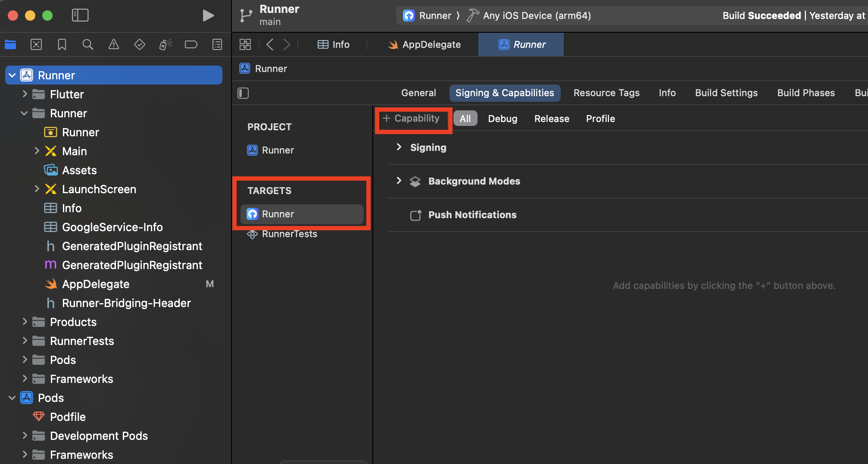Open the Project navigator folder icon
The height and width of the screenshot is (464, 868).
tap(10, 44)
